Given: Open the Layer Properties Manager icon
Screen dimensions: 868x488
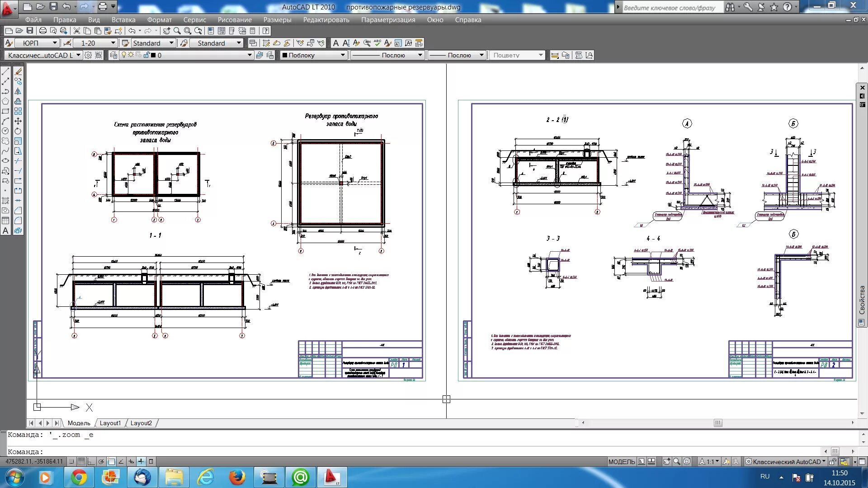Looking at the screenshot, I should (113, 55).
